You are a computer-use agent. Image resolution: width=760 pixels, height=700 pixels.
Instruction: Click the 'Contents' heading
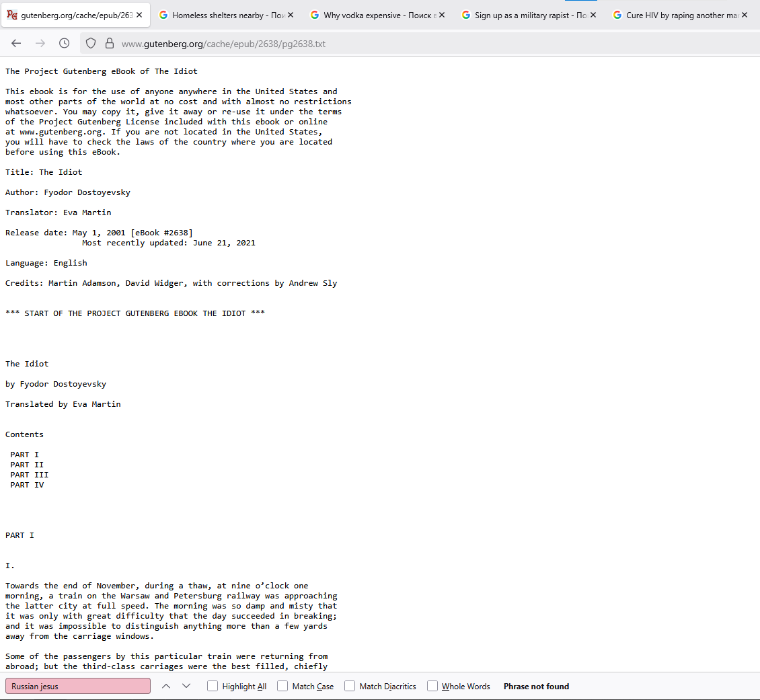[x=24, y=434]
